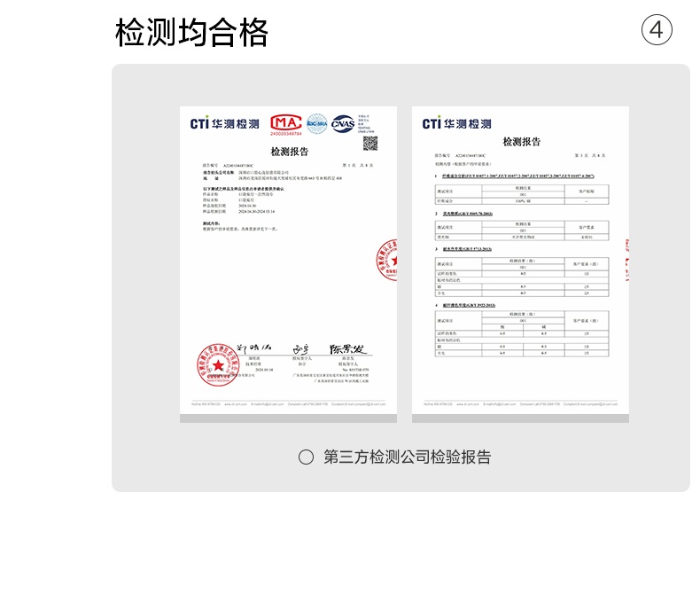Click the QR code on left report
700x594 pixels.
370,144
